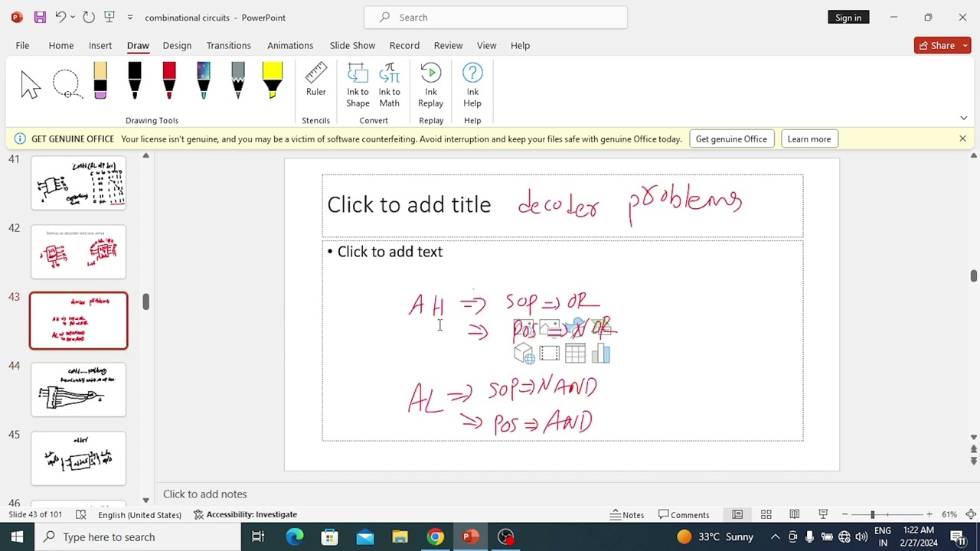This screenshot has width=980, height=551.
Task: Pick the galaxy pen
Action: pos(204,80)
